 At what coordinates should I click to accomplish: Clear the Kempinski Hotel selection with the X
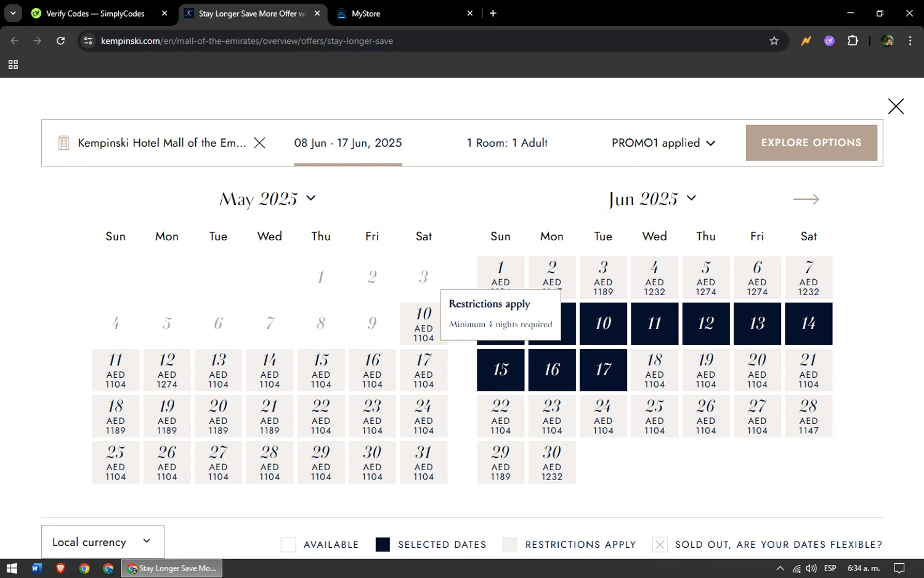tap(260, 143)
